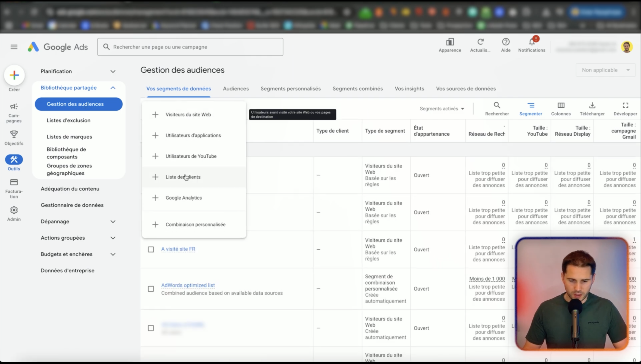Tick the checkbox in the blurred-name row
The height and width of the screenshot is (364, 641).
pos(151,328)
